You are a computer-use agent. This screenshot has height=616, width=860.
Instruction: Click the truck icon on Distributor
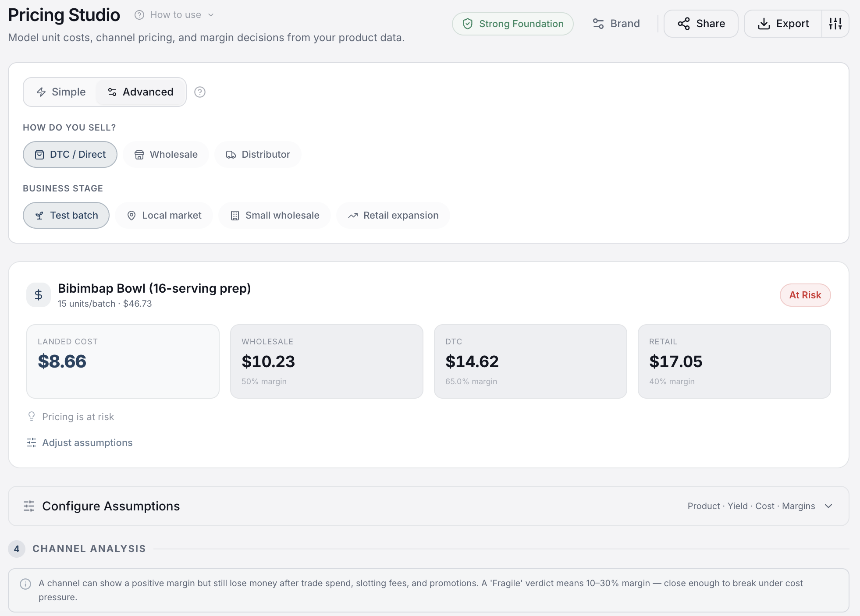[x=231, y=155]
